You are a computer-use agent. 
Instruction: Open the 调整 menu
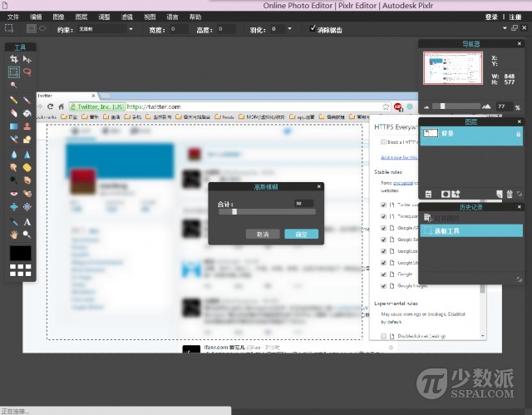click(104, 17)
